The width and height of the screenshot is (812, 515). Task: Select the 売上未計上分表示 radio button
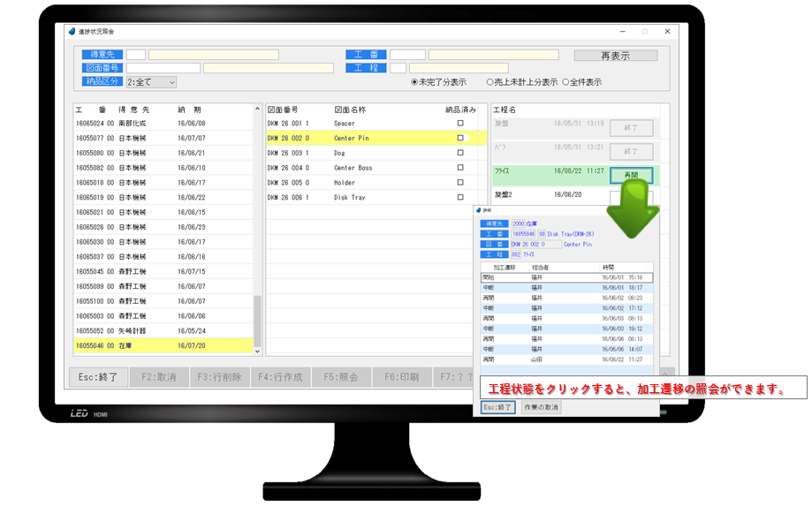[x=490, y=82]
